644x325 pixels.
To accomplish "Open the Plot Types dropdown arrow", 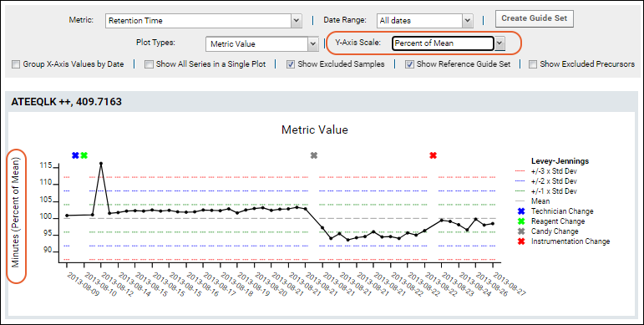I will (313, 44).
